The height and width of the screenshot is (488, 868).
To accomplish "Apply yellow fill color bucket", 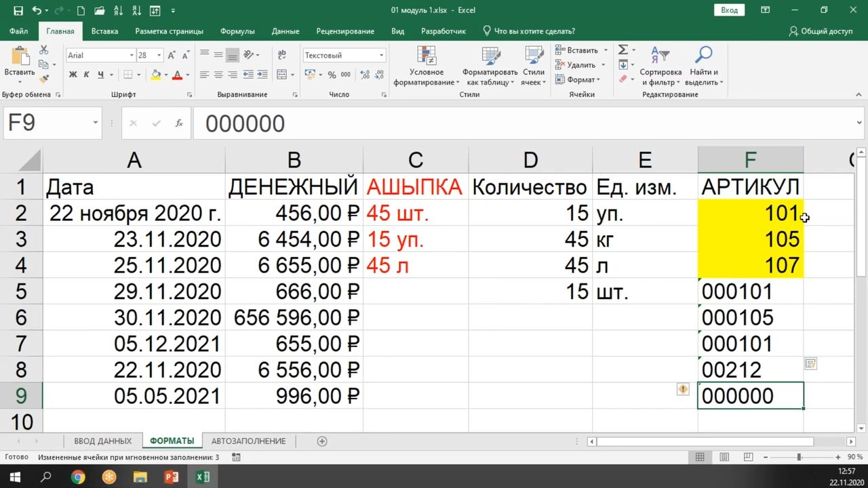I will tap(156, 75).
